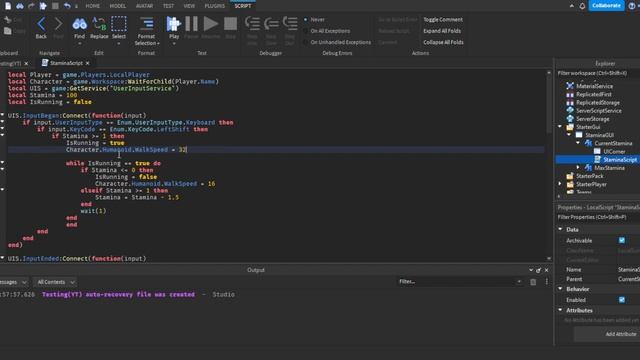640x360 pixels.
Task: Open the All Contexts dropdown
Action: pos(56,282)
